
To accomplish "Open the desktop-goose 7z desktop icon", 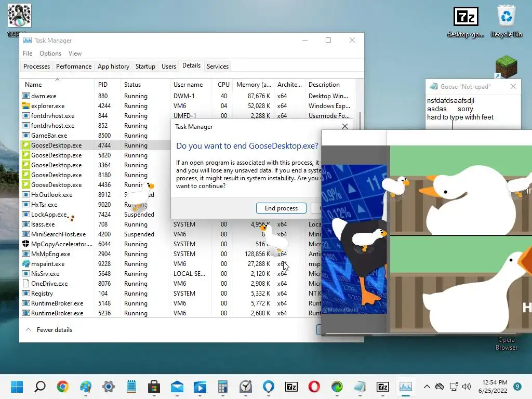I will coord(466,22).
